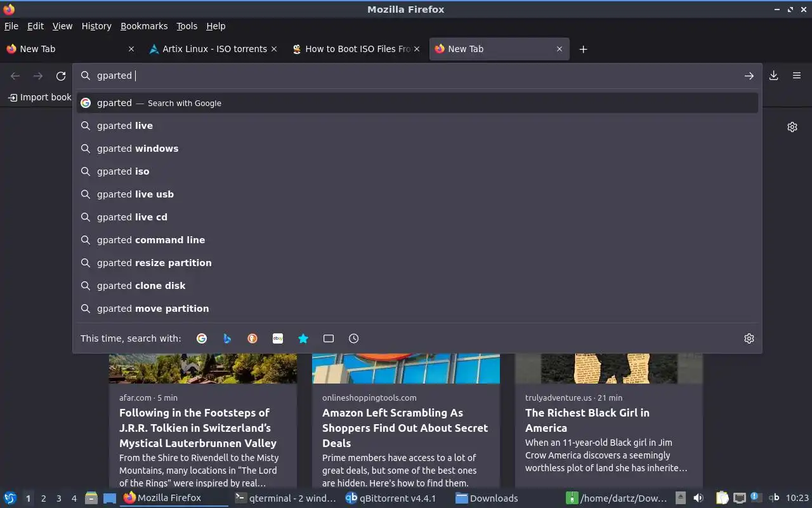The image size is (812, 508).
Task: Switch to Artix Linux ISO torrents tab
Action: 214,49
